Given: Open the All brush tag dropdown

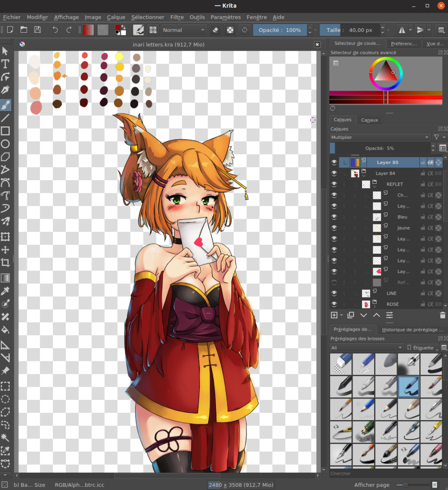Looking at the screenshot, I should [x=366, y=348].
